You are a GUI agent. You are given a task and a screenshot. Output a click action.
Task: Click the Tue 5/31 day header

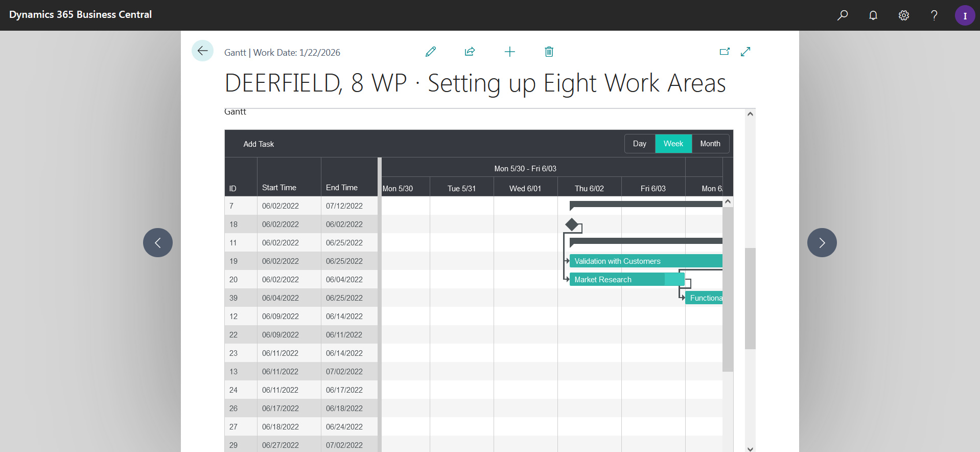[462, 187]
